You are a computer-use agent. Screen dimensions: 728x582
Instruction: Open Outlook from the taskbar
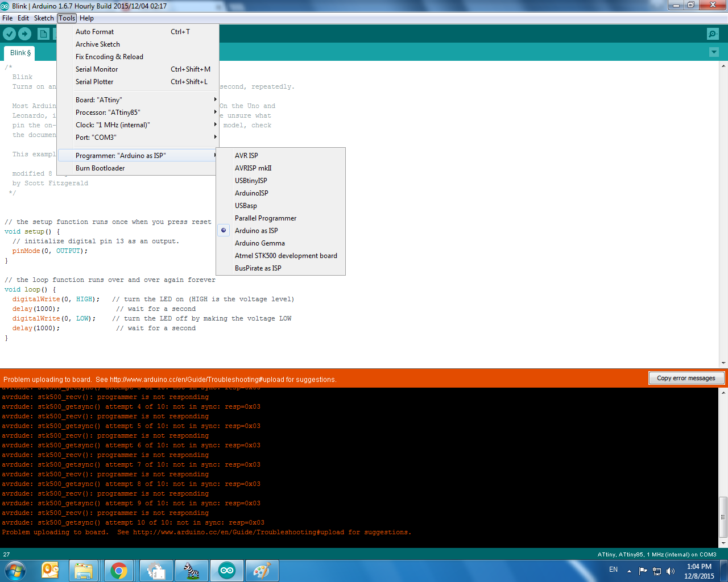pyautogui.click(x=51, y=570)
